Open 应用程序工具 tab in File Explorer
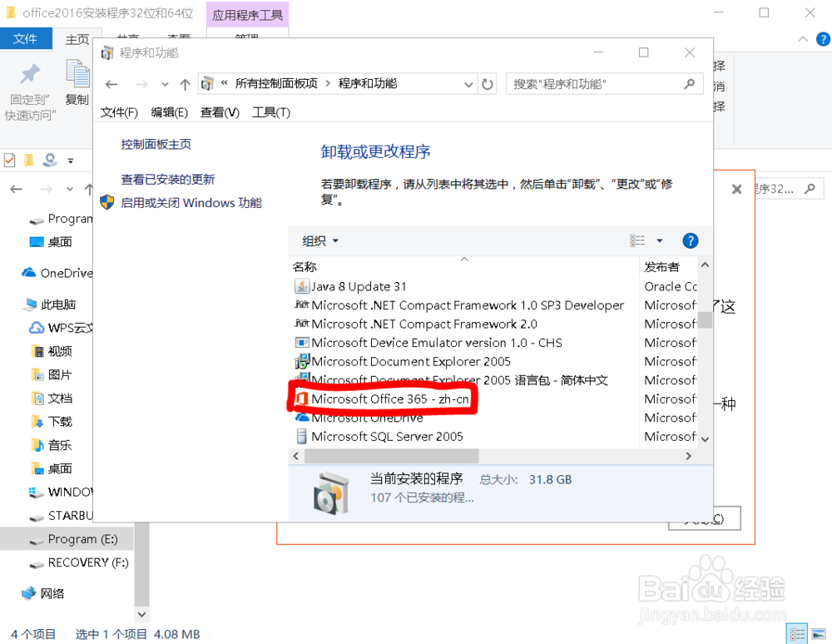 pyautogui.click(x=247, y=15)
